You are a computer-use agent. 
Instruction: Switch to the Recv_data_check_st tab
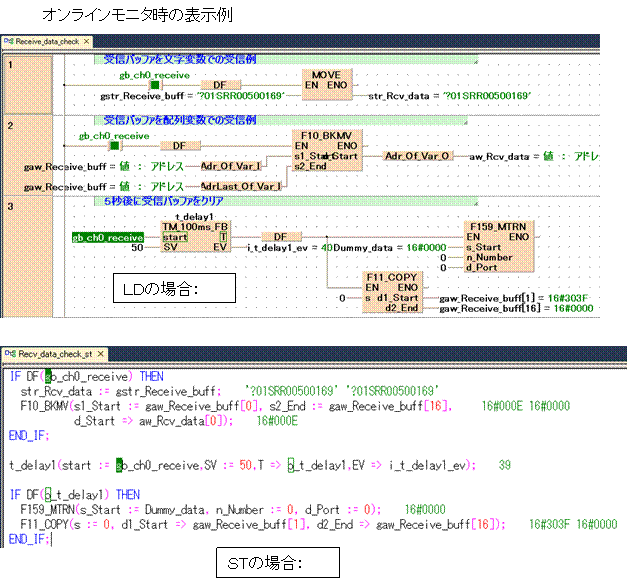coord(52,354)
